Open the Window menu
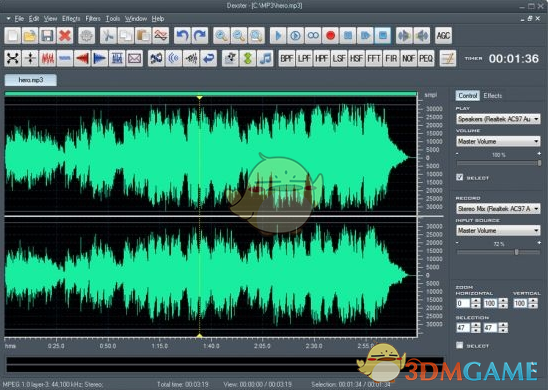 tap(136, 19)
